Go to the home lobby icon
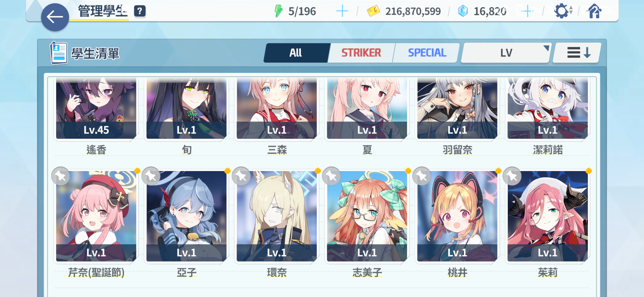 tap(594, 11)
